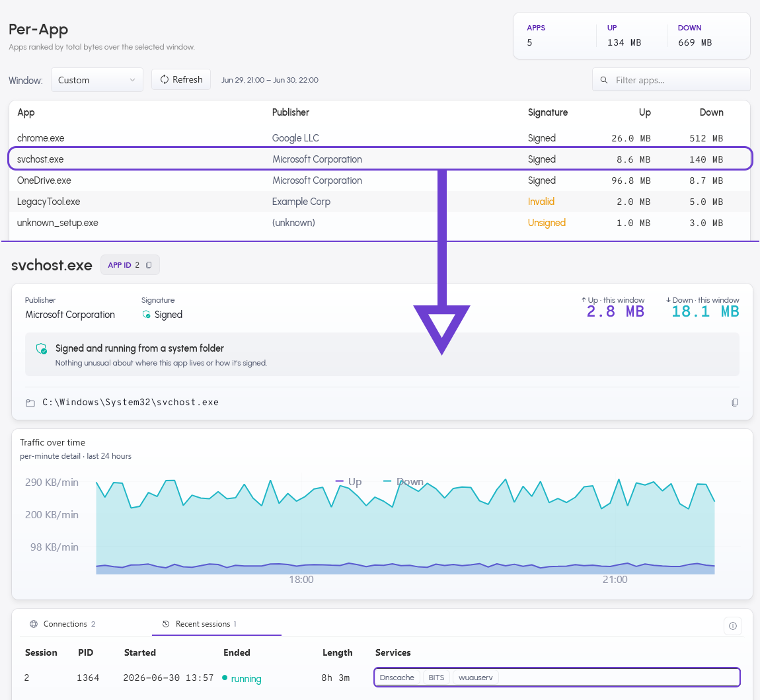This screenshot has width=760, height=700.
Task: Copy the APP ID 2 value icon
Action: (149, 265)
